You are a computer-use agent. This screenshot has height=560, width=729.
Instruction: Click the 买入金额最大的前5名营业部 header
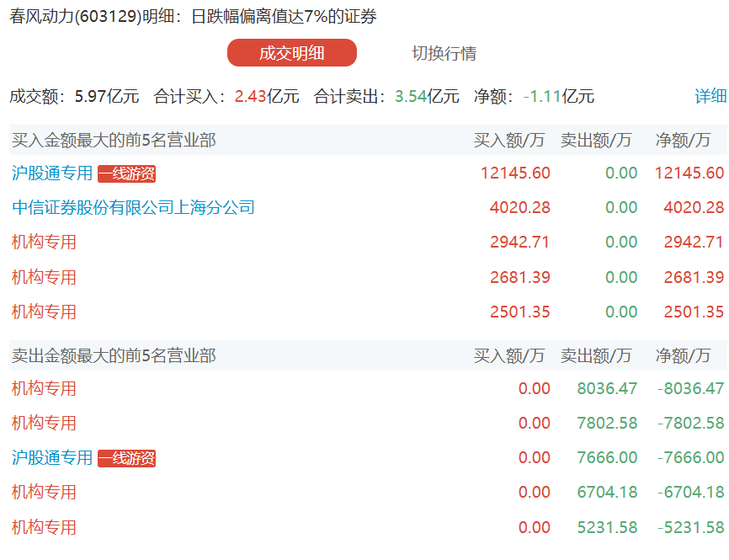click(114, 140)
